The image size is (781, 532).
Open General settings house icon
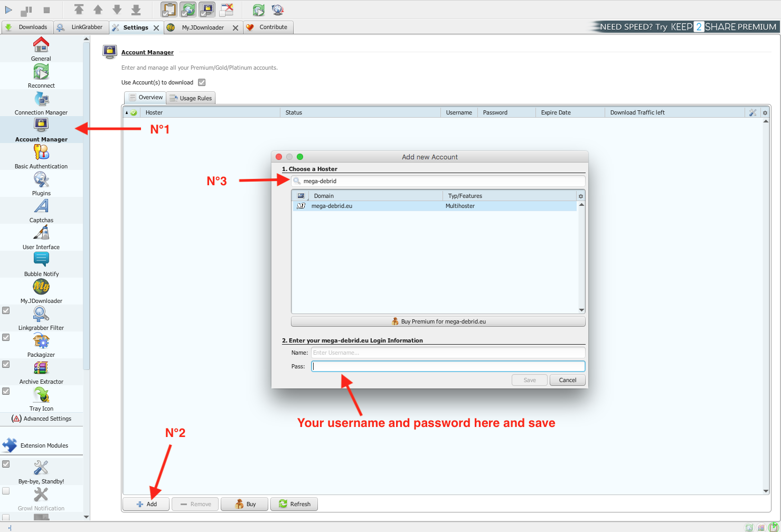coord(41,49)
